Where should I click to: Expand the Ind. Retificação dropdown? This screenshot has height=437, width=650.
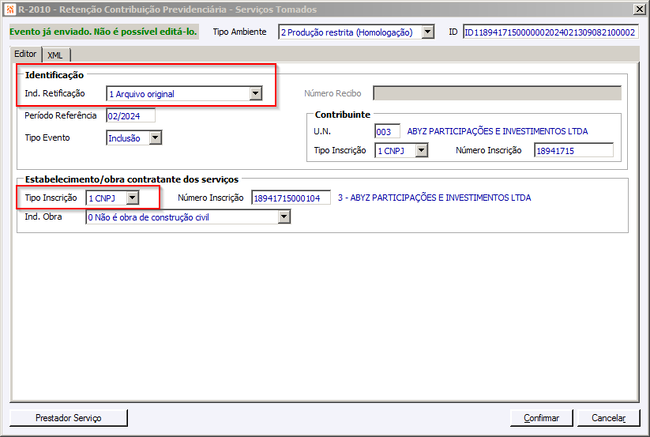click(255, 94)
